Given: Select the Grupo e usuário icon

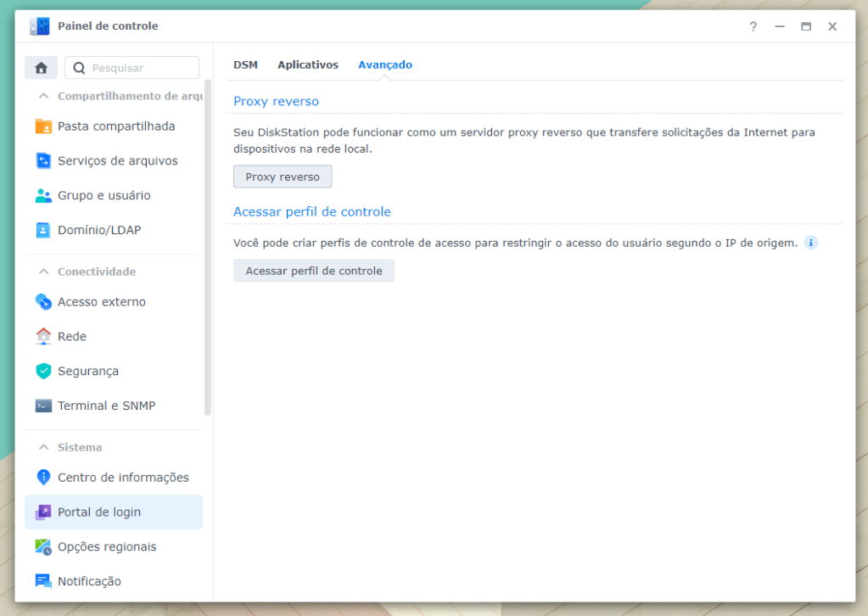Looking at the screenshot, I should coord(43,196).
